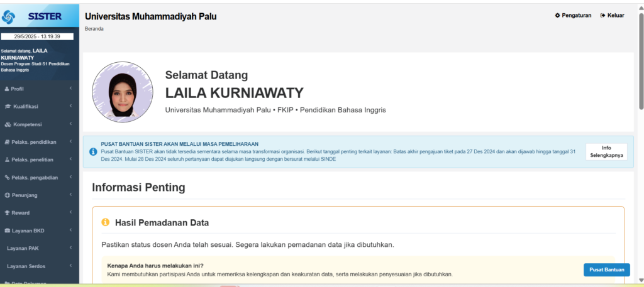Click the blue Pusat Bantuan button

tap(607, 270)
